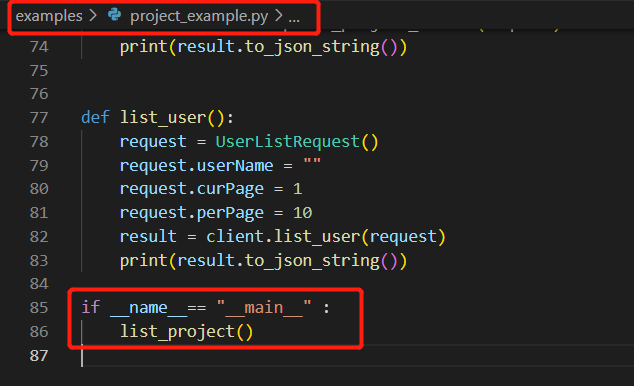Click print statement on line 74
This screenshot has width=634, height=386.
[x=263, y=47]
